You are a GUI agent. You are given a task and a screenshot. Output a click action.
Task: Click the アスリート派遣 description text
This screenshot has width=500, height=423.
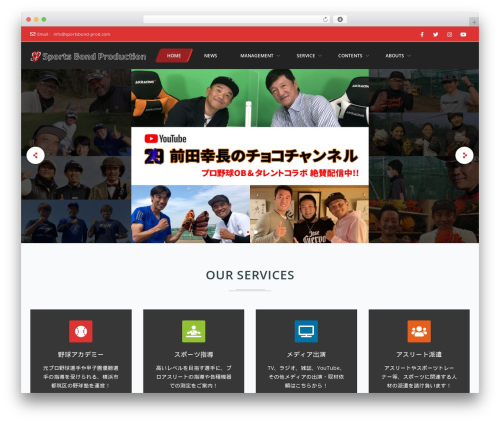(x=419, y=377)
